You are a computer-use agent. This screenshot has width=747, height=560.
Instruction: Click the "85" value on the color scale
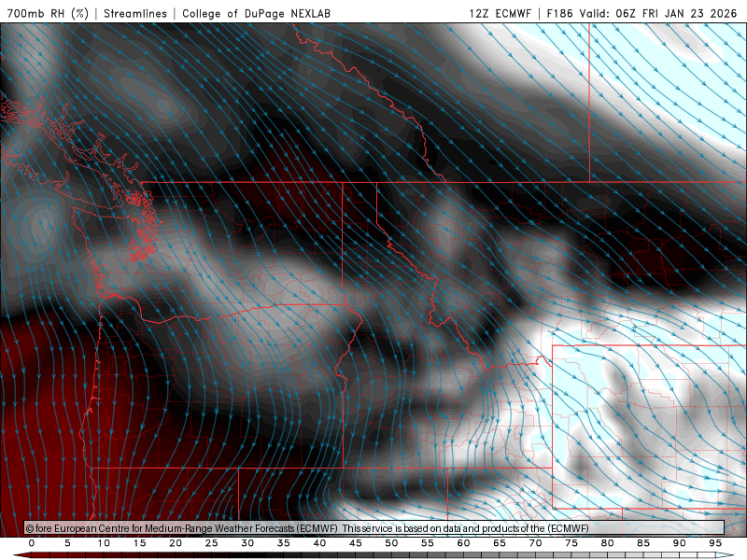coord(643,543)
